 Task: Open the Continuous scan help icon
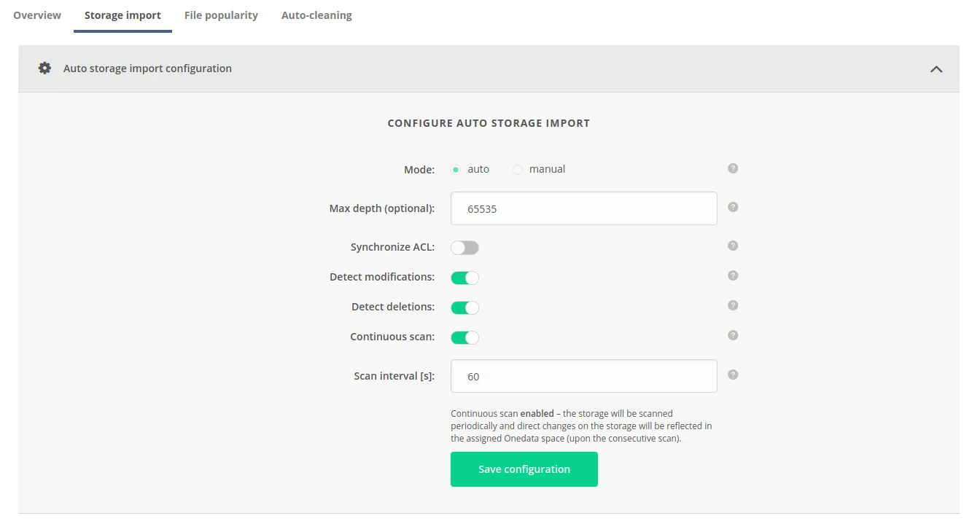pos(733,335)
